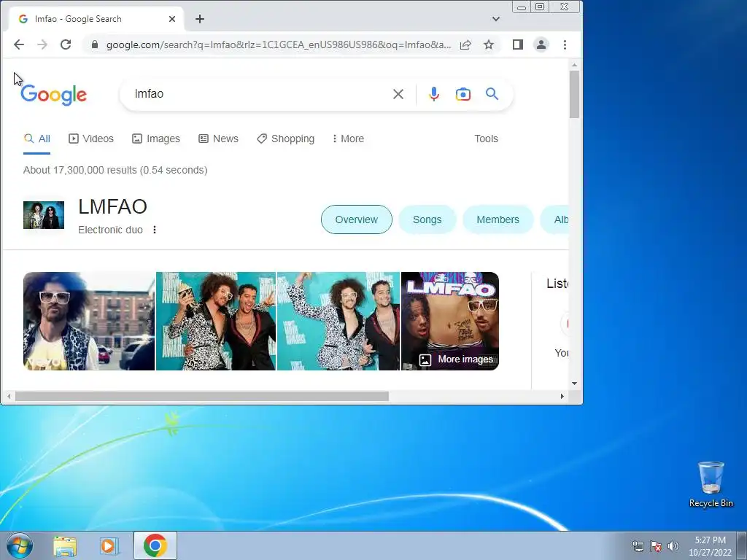
Task: Open the Members chip
Action: pyautogui.click(x=498, y=219)
